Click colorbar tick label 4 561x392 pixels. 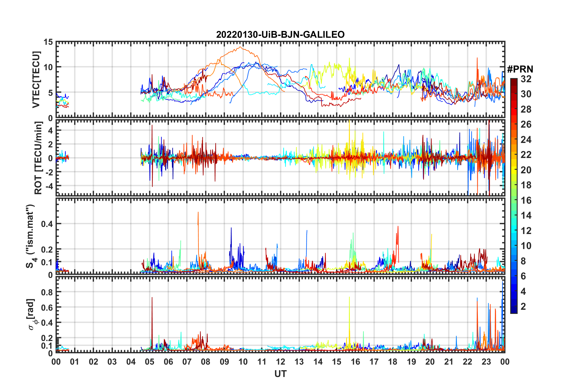coord(523,291)
